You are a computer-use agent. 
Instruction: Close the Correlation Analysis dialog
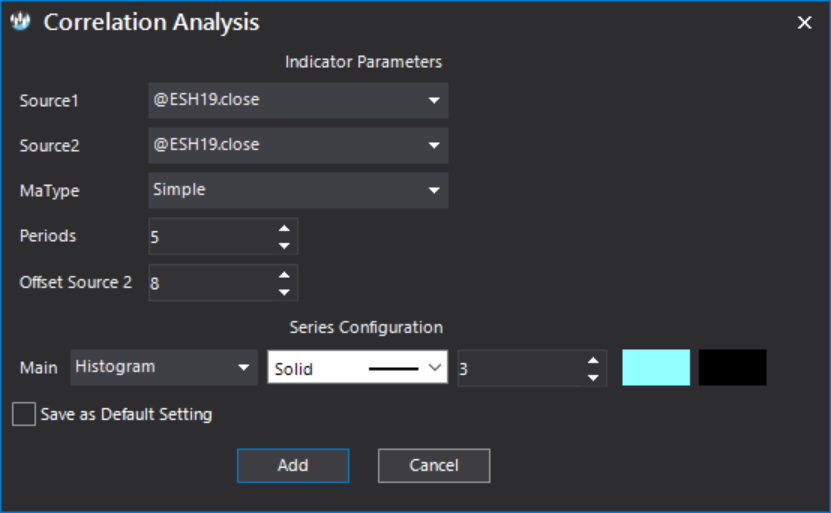[805, 22]
